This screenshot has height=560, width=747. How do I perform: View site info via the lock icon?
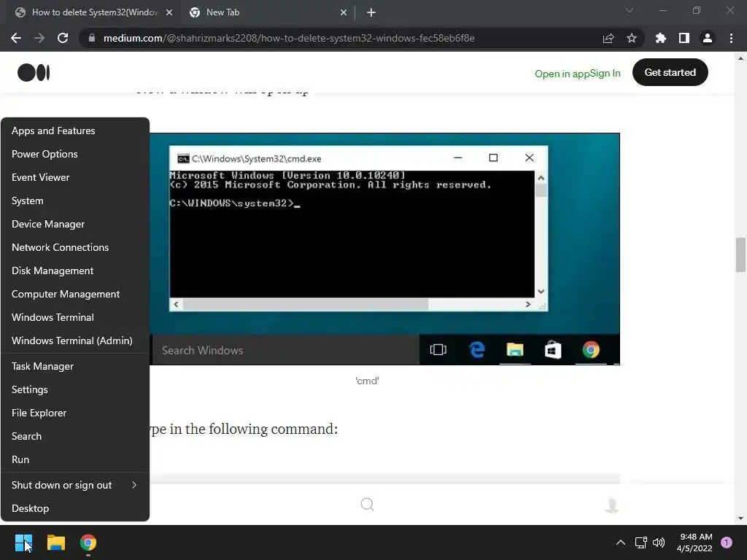tap(91, 38)
